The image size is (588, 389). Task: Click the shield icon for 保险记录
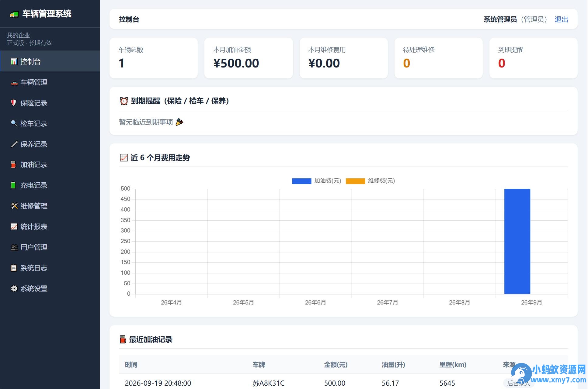click(14, 103)
